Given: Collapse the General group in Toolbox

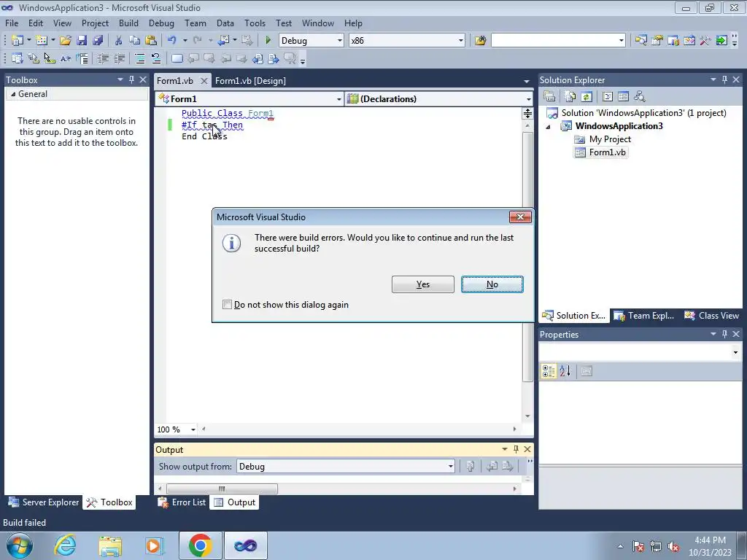Looking at the screenshot, I should [13, 94].
